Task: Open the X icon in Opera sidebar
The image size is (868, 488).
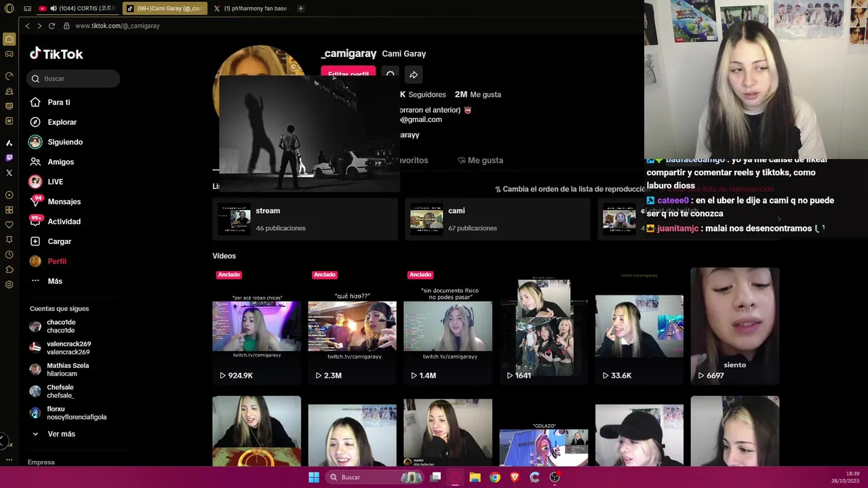Action: point(9,173)
